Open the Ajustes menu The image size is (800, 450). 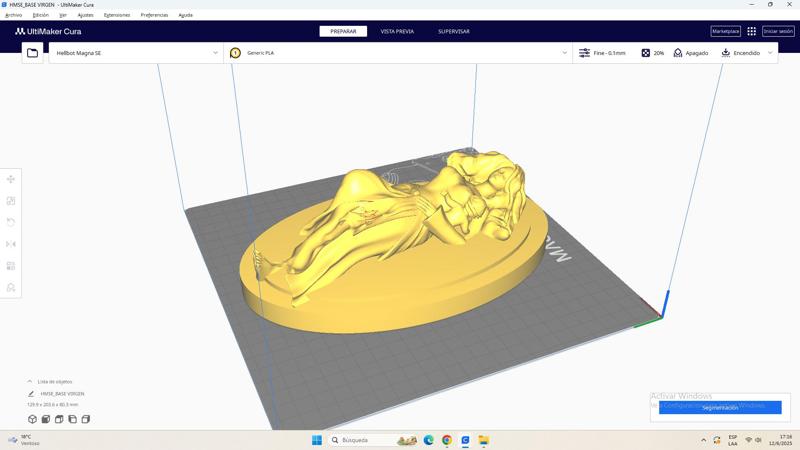point(85,15)
